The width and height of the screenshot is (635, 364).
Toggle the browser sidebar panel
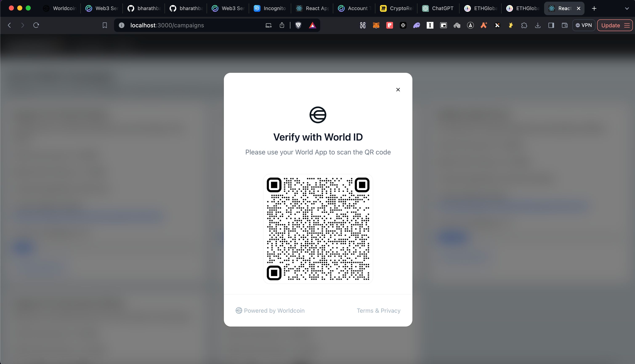click(551, 25)
